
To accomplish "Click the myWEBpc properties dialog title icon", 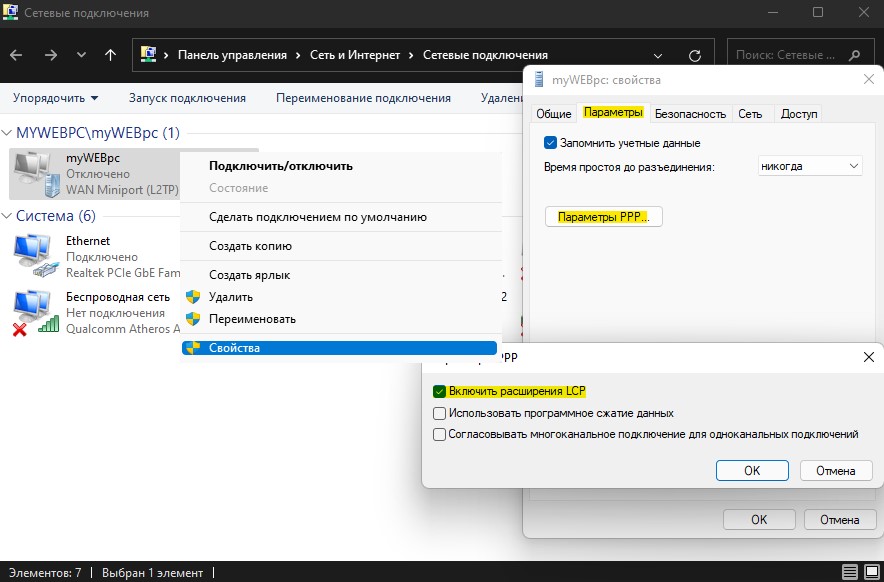I will [540, 80].
